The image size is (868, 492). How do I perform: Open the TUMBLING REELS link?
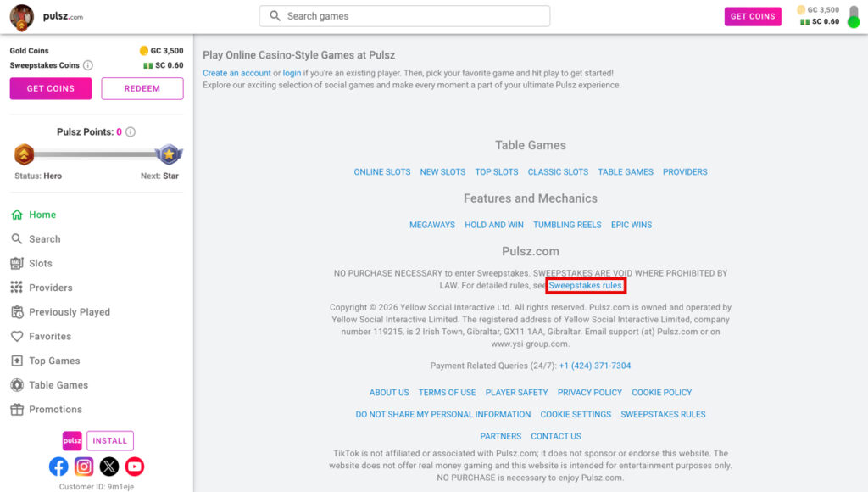567,225
